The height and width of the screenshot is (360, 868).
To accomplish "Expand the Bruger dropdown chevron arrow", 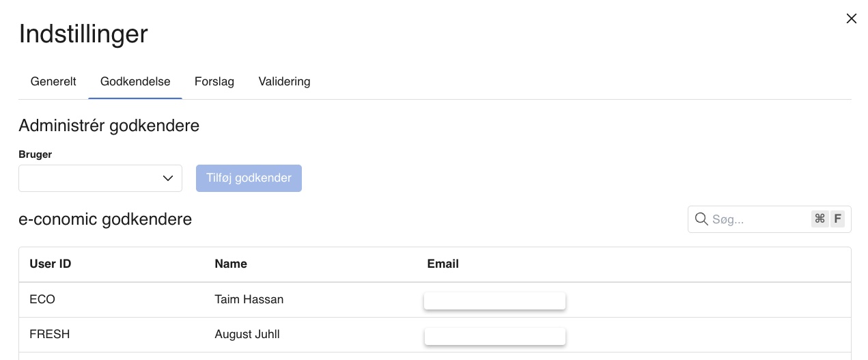I will click(168, 178).
